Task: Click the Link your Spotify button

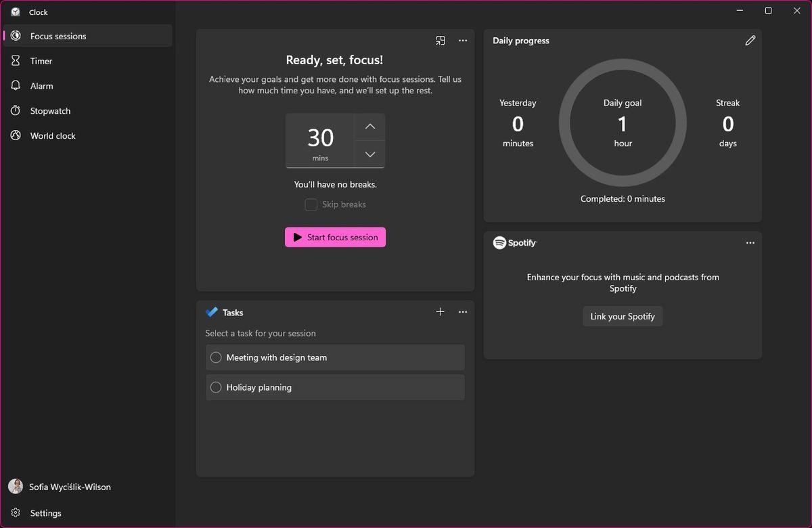Action: pos(622,315)
